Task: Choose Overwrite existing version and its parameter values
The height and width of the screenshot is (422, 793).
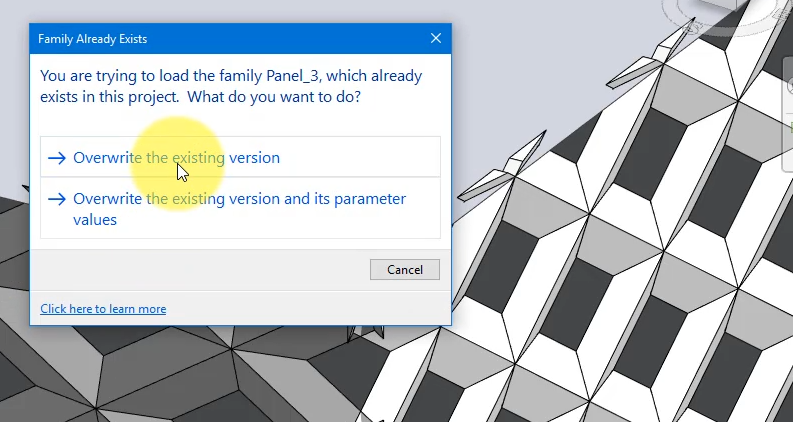Action: (240, 208)
